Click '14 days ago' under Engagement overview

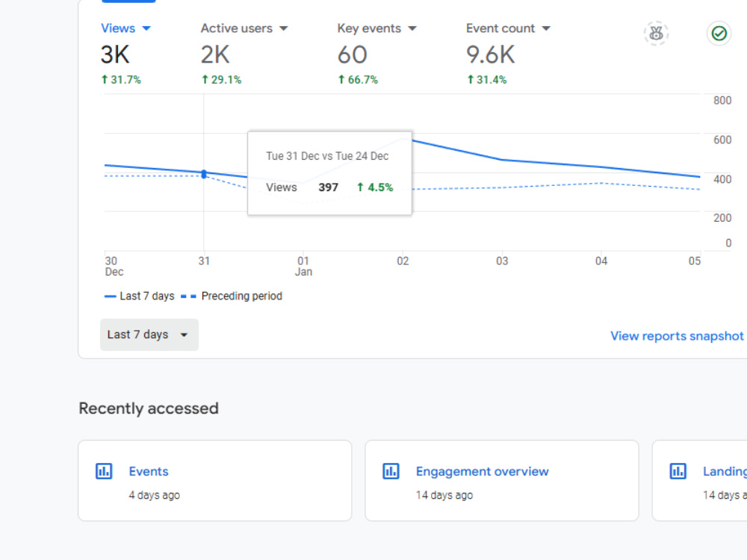[x=444, y=495]
